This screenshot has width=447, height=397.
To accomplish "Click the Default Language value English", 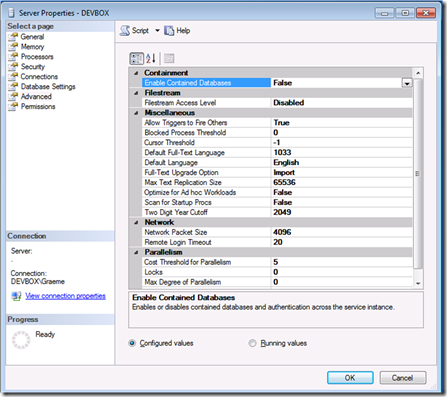I will tap(286, 163).
